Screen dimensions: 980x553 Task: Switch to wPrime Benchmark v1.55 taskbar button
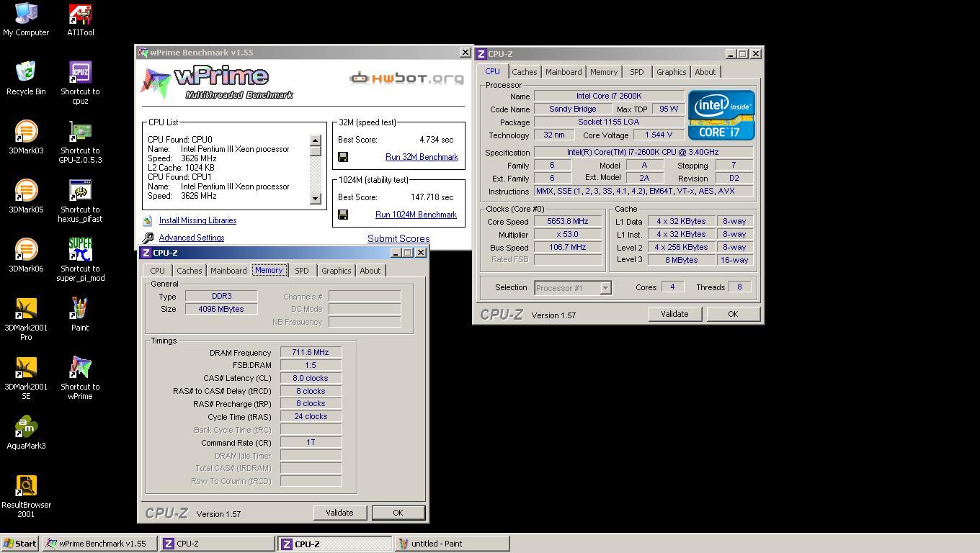(99, 544)
